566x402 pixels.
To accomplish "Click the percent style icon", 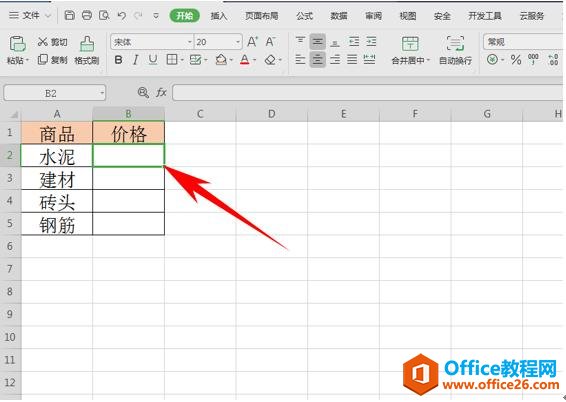I will [516, 60].
